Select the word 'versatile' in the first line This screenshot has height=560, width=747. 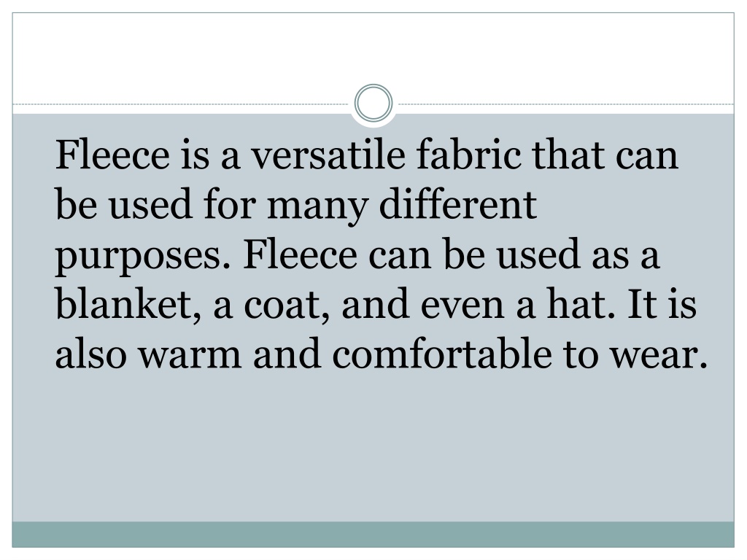[x=328, y=155]
